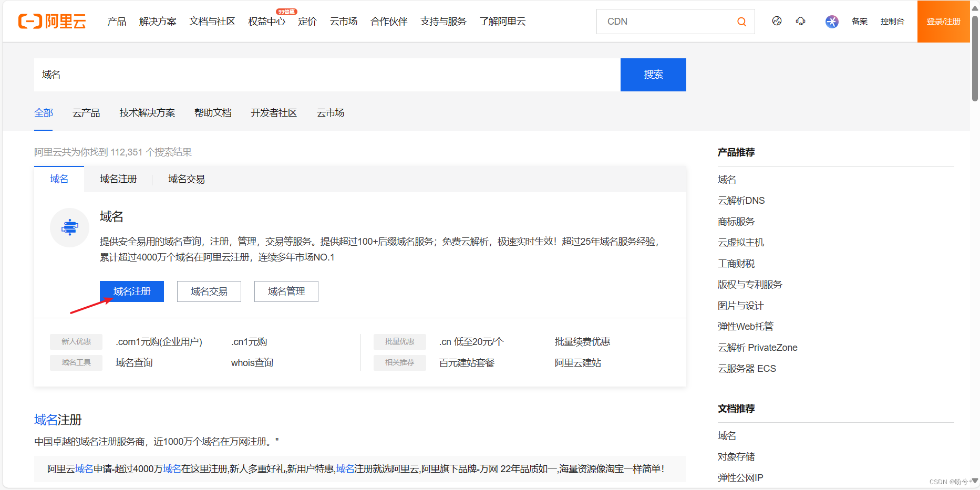980x490 pixels.
Task: Open the 了解阿里云 menu
Action: pos(502,22)
